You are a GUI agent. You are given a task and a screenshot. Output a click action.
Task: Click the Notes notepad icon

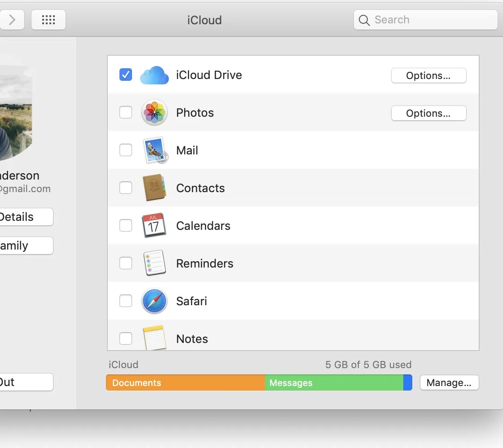[x=154, y=338]
